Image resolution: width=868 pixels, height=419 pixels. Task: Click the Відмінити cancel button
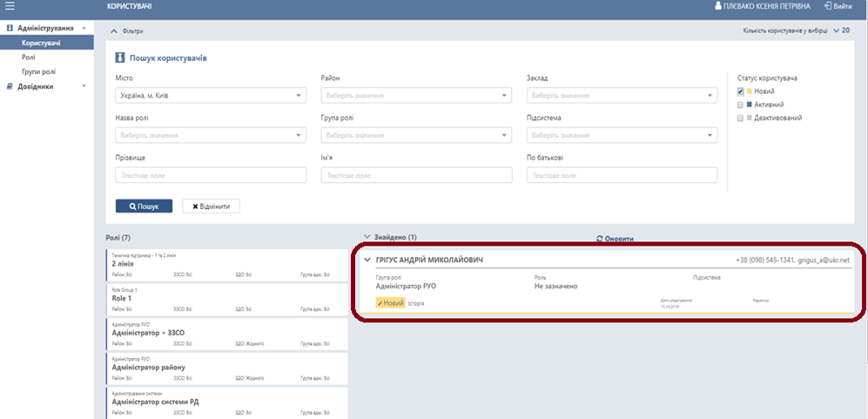coord(211,206)
